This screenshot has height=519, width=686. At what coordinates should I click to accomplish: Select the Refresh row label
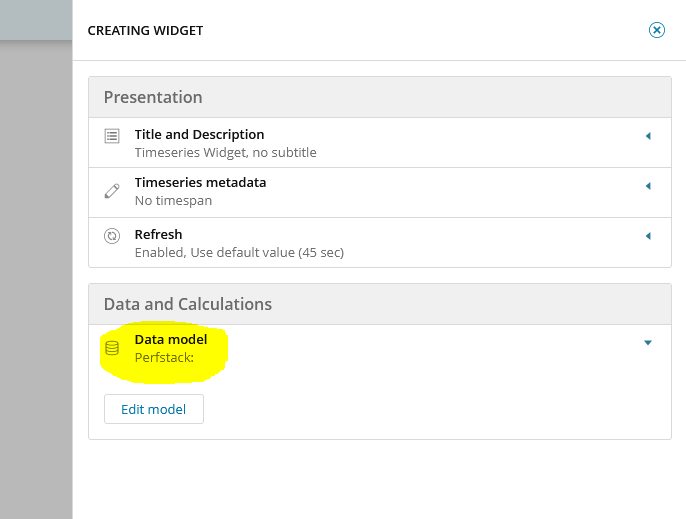158,234
